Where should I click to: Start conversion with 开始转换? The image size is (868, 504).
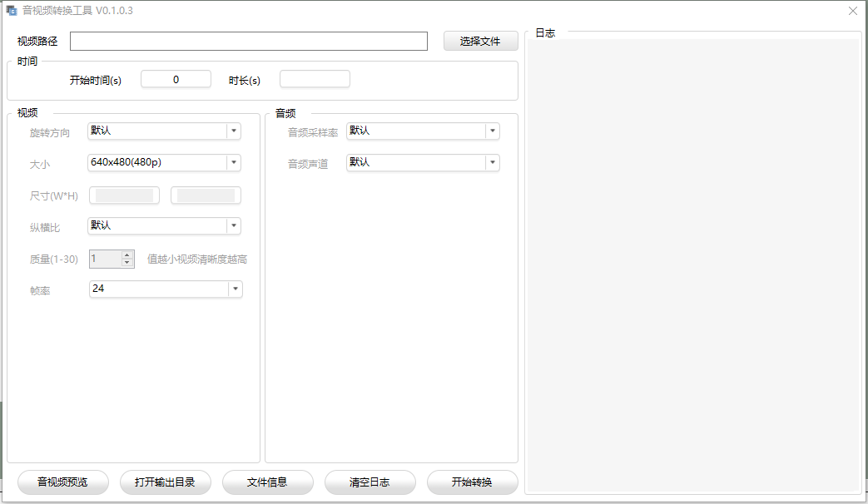[x=473, y=482]
